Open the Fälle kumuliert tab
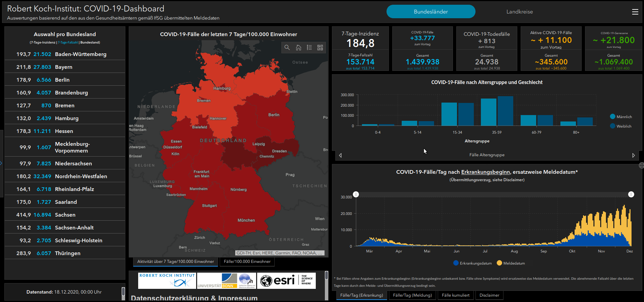 click(x=455, y=295)
